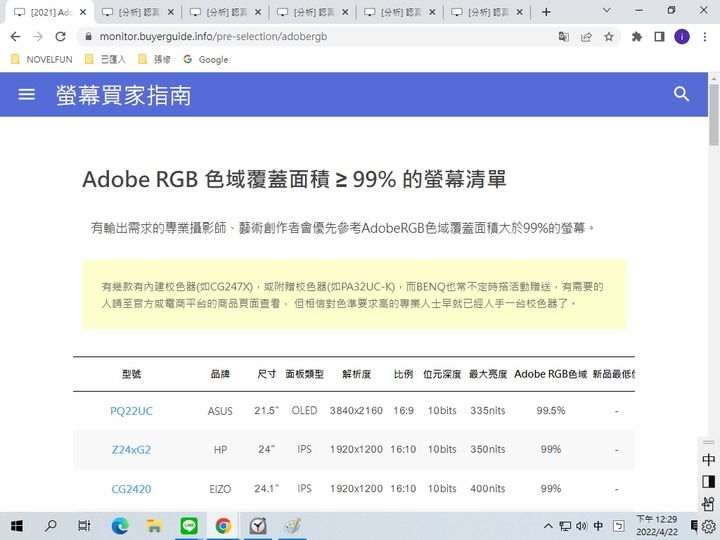Click the page vertical scrollbar thumb

(714, 115)
